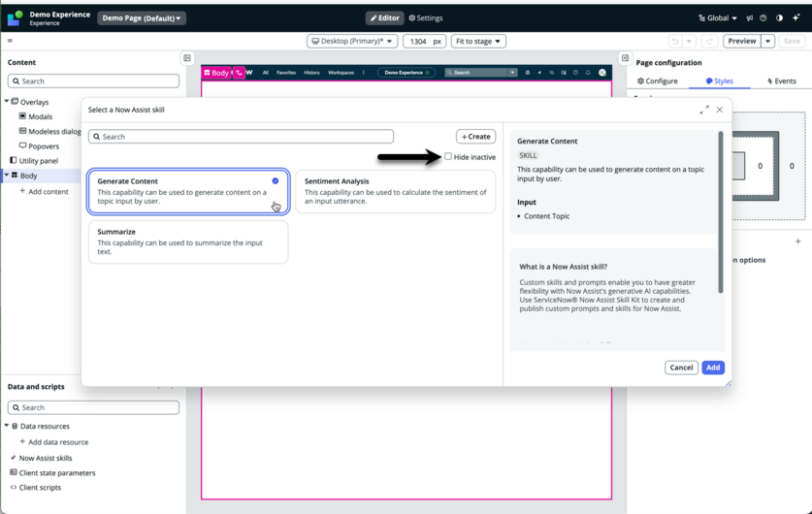
Task: Click the dialog details pane scrollbar
Action: (x=721, y=212)
